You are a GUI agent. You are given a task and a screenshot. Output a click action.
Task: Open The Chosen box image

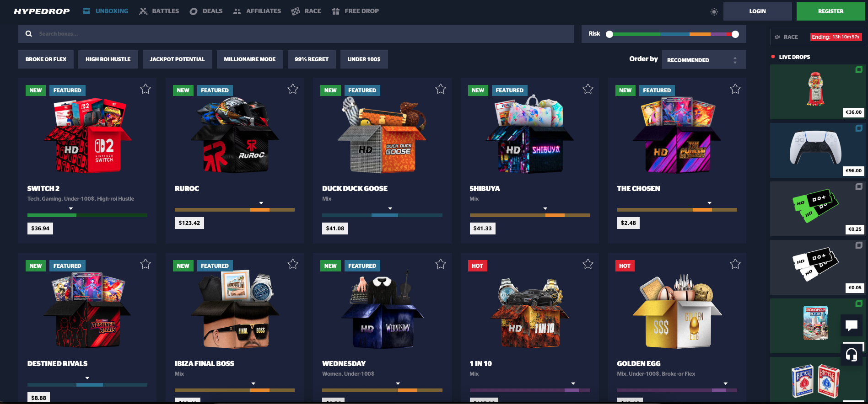point(677,135)
